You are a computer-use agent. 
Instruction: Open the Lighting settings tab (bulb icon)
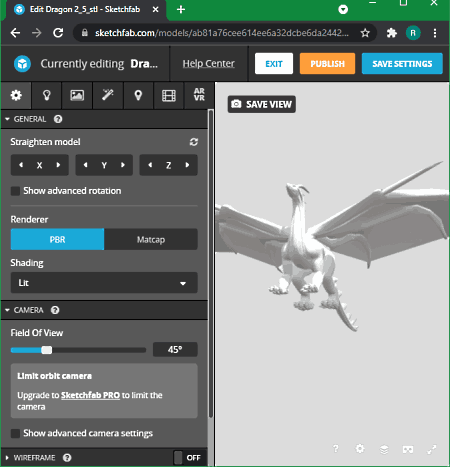pos(47,96)
